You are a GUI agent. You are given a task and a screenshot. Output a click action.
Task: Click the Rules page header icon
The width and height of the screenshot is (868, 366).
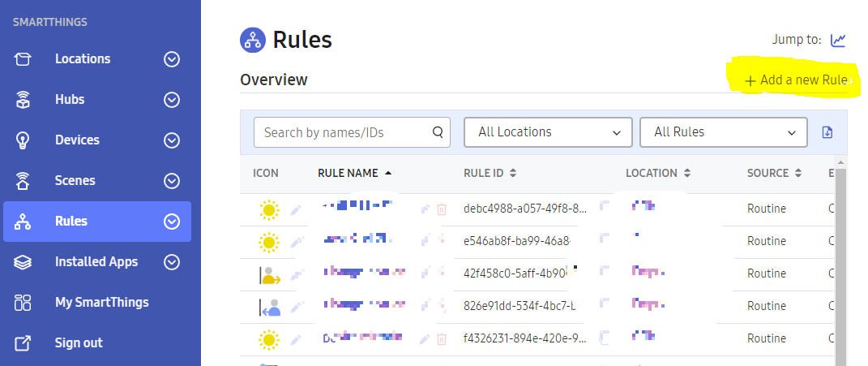253,41
